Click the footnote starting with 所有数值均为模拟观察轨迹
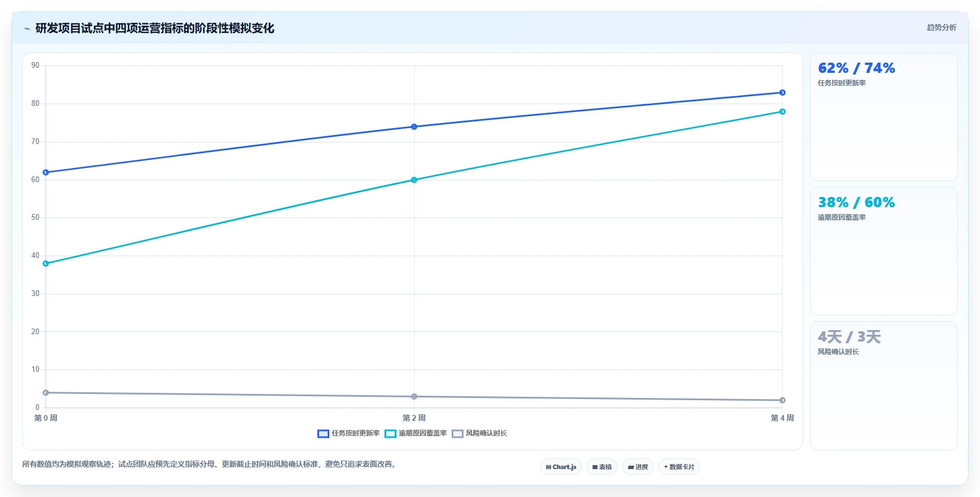Viewport: 980px width, 497px height. pyautogui.click(x=210, y=465)
